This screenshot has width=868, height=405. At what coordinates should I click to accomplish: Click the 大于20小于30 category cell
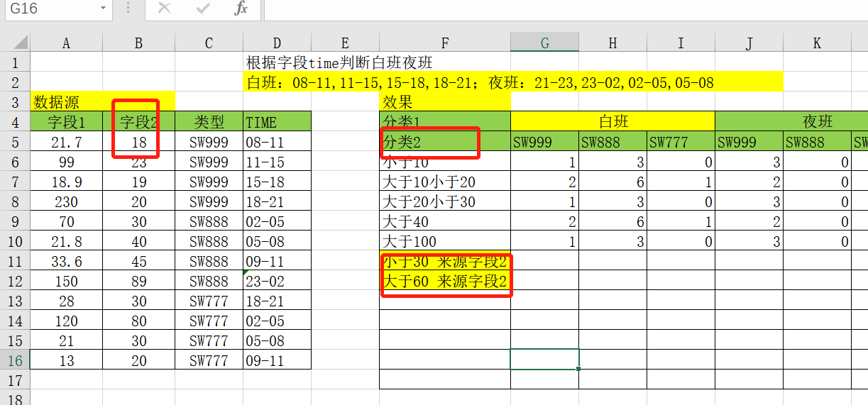pyautogui.click(x=444, y=201)
